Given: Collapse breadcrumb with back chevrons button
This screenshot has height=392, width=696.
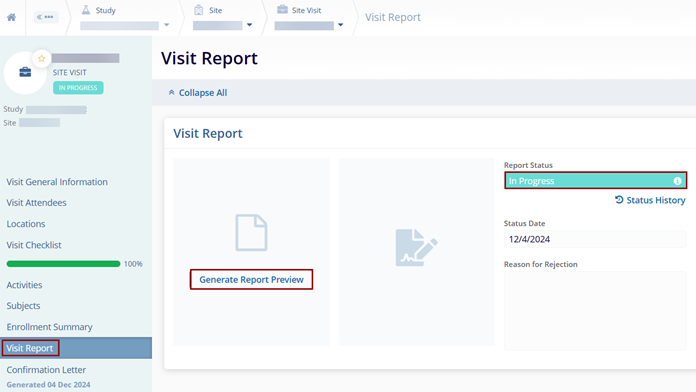Looking at the screenshot, I should 46,17.
